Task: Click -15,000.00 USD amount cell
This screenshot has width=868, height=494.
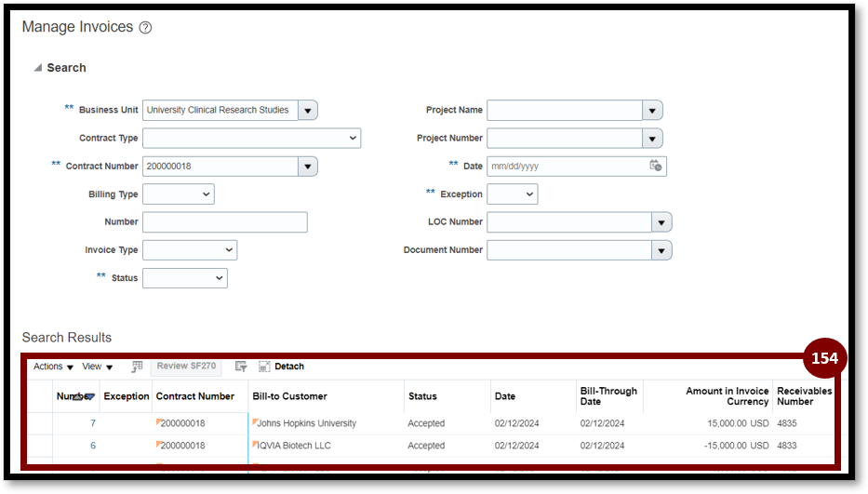Action: [x=736, y=446]
